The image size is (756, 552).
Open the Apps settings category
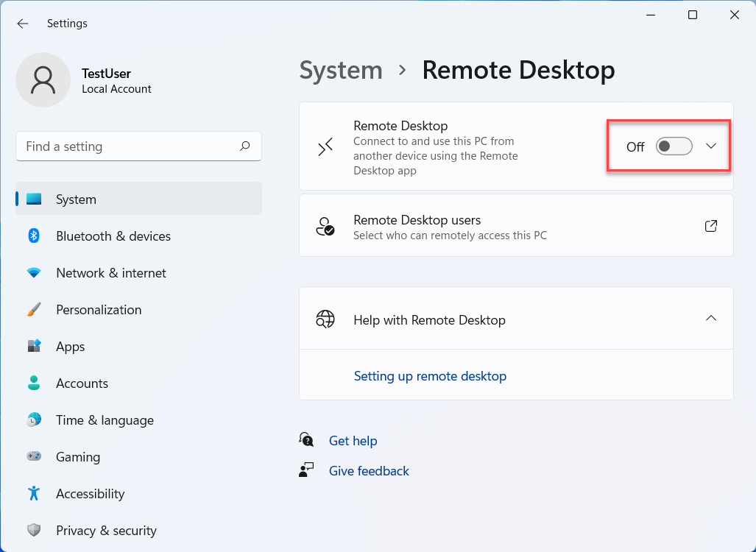click(71, 347)
